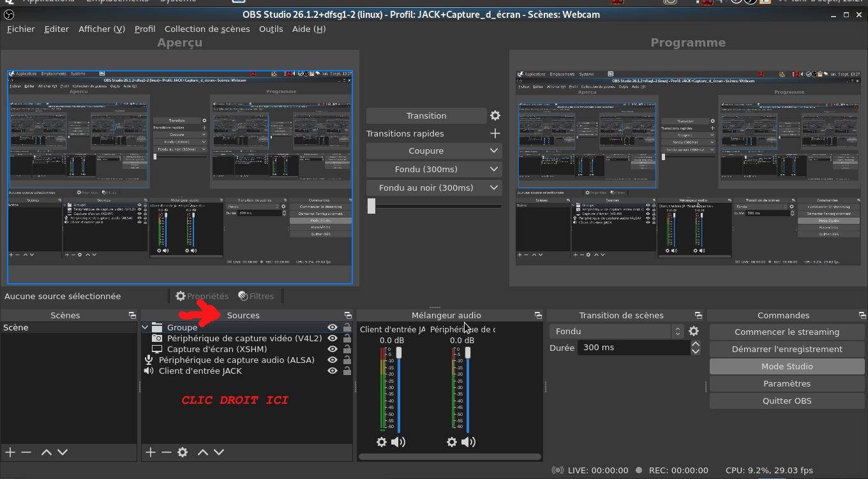
Task: Click the webcam icon of the V4L2 source
Action: pos(157,339)
